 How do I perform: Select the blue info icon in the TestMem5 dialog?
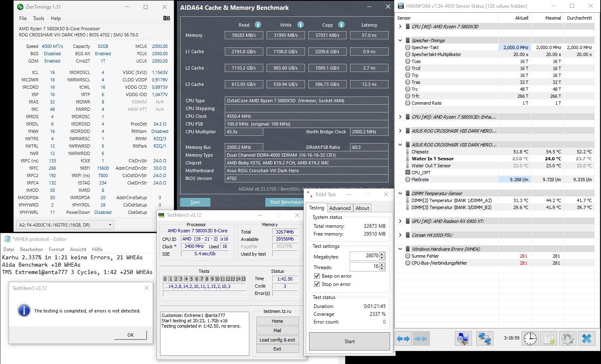pyautogui.click(x=24, y=310)
